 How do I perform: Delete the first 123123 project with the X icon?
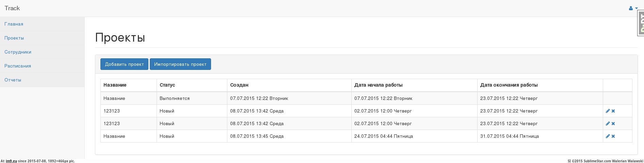point(613,111)
